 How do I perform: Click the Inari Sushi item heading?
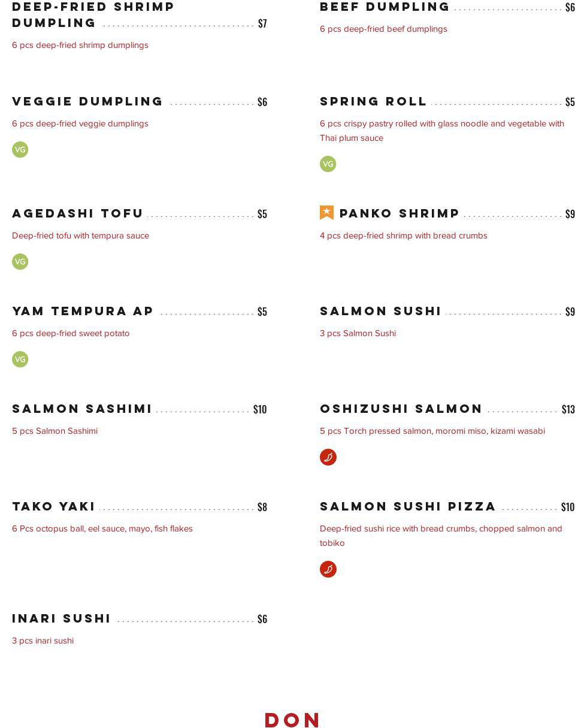click(62, 619)
